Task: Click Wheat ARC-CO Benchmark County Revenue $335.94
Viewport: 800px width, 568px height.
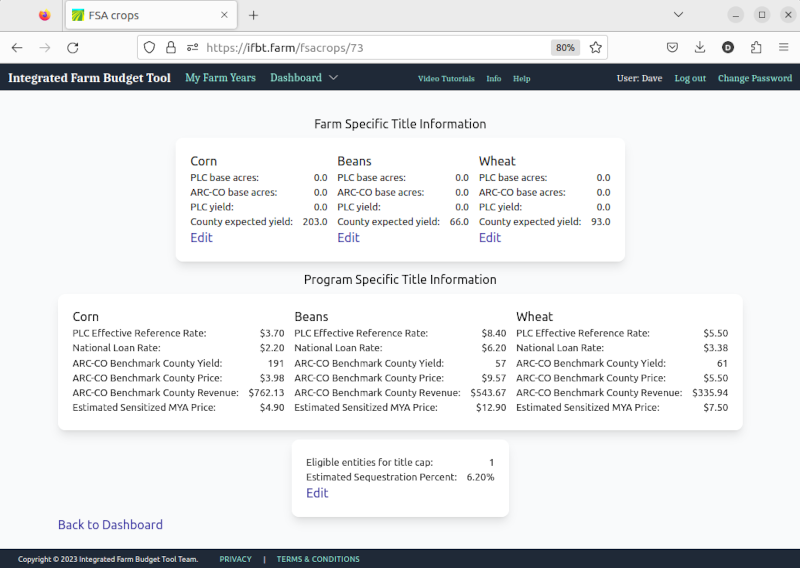Action: click(x=710, y=393)
